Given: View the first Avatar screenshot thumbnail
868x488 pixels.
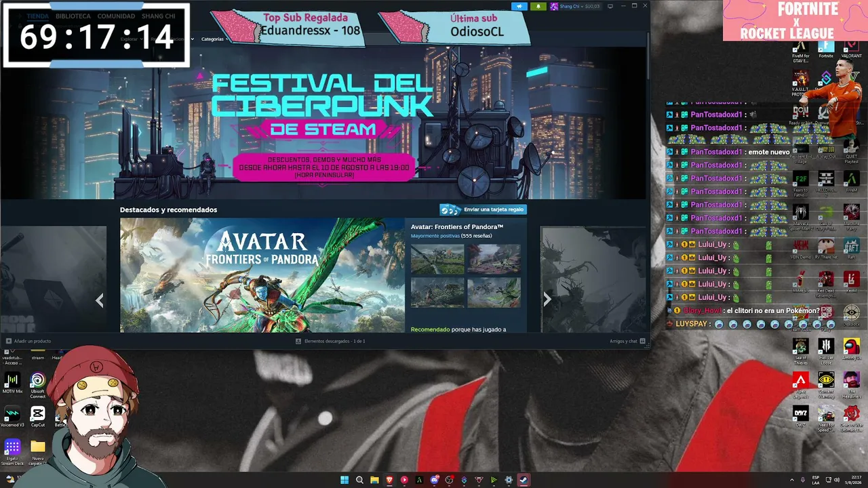Looking at the screenshot, I should [x=437, y=259].
